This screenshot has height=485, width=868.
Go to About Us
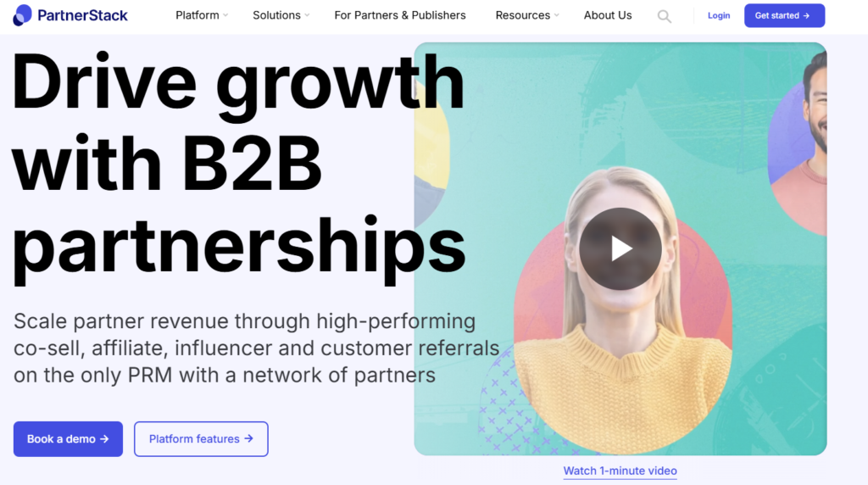(x=607, y=15)
